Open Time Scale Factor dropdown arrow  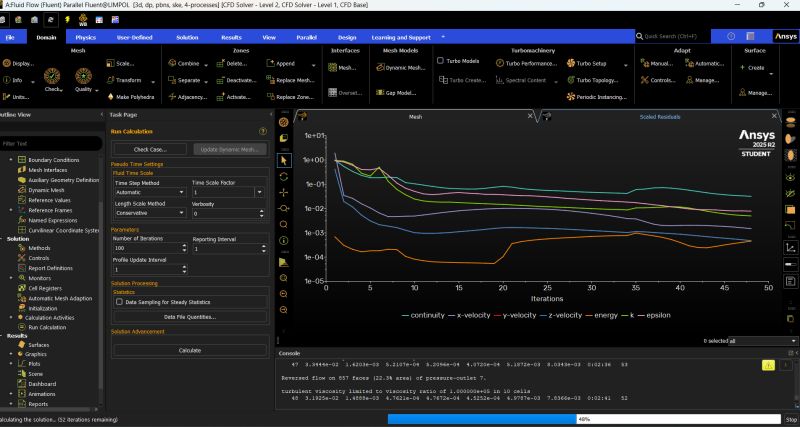(260, 192)
